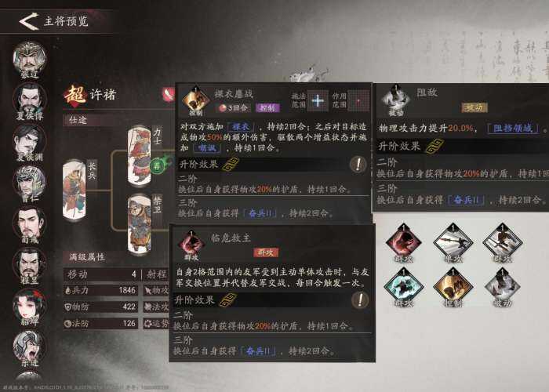This screenshot has width=549, height=392.
Task: Open the 临危救主 skill icon
Action: point(191,245)
